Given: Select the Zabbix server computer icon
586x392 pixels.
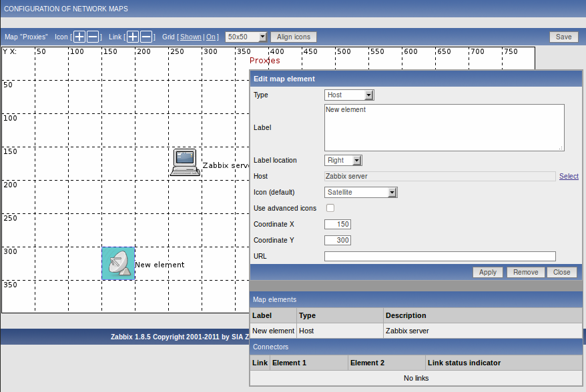Looking at the screenshot, I should (x=186, y=163).
